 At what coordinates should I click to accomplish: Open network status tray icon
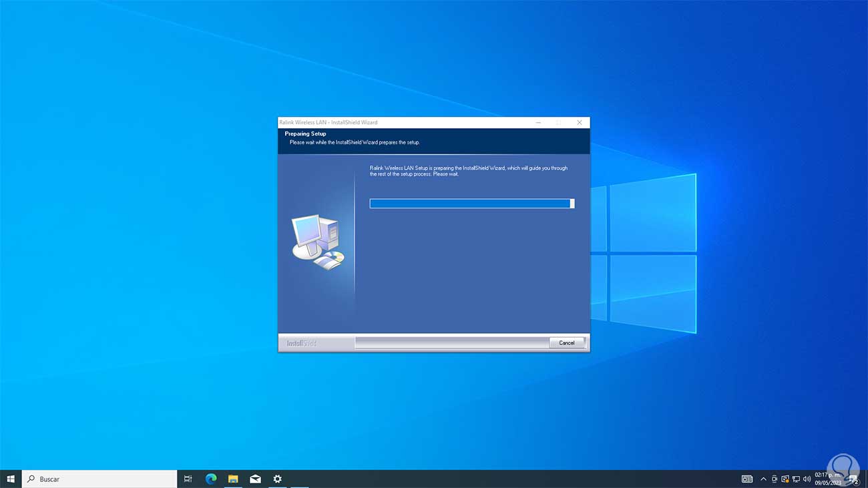[796, 479]
